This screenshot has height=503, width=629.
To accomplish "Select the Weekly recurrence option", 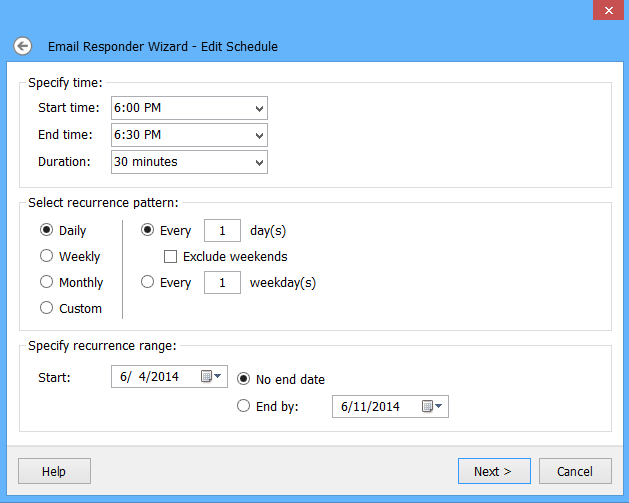I will [46, 257].
